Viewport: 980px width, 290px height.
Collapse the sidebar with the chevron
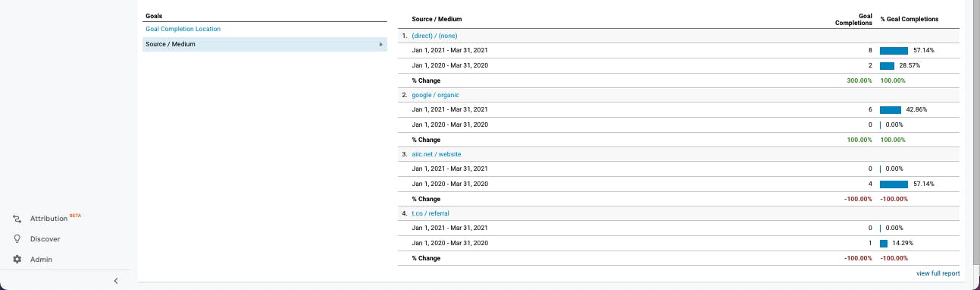click(116, 281)
